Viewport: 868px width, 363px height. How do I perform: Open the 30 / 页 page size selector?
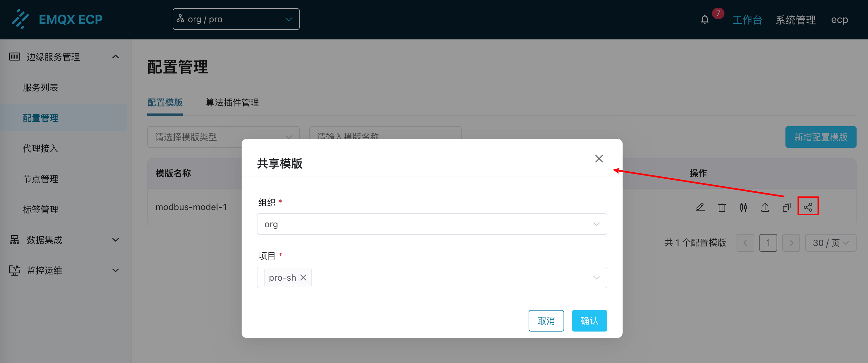pos(830,243)
